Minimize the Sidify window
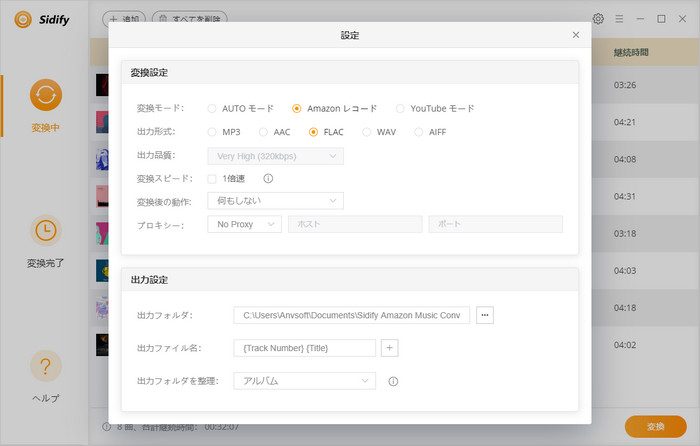Image resolution: width=700 pixels, height=446 pixels. (x=640, y=19)
